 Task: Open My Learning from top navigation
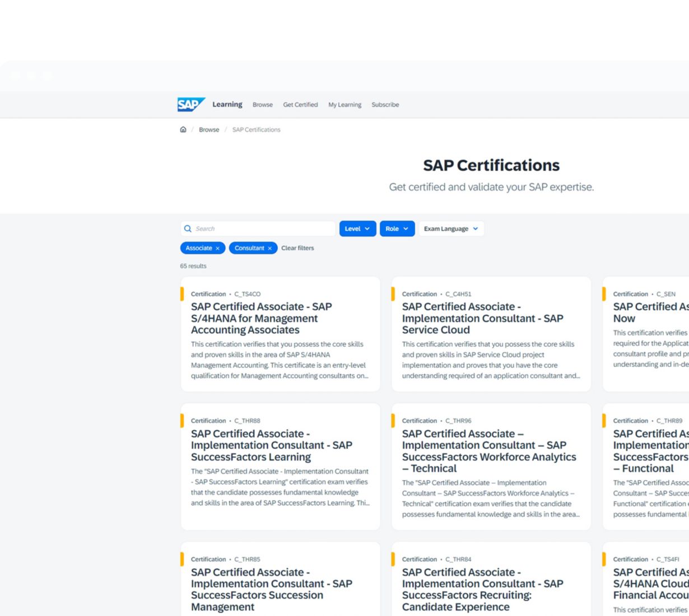pyautogui.click(x=344, y=105)
